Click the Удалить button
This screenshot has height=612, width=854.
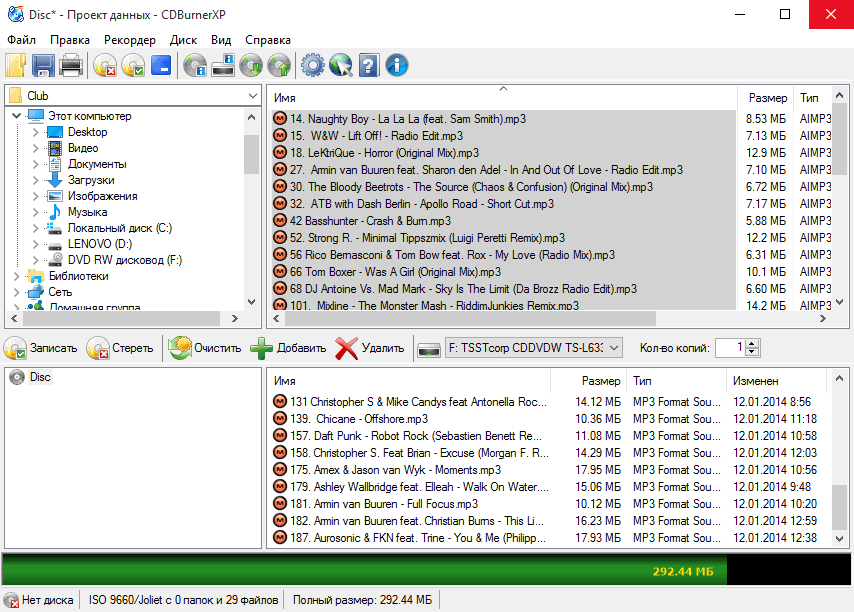(x=370, y=348)
